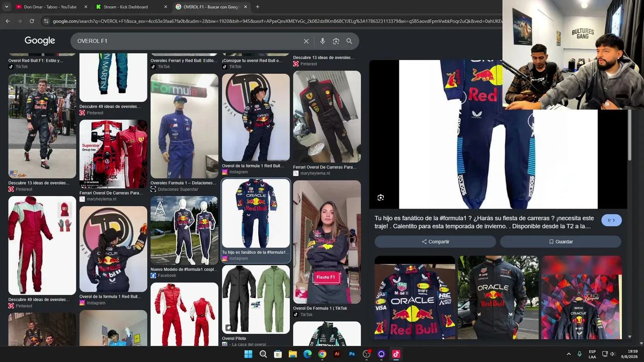Open Adobe Photoshop from the taskbar

coord(352,354)
